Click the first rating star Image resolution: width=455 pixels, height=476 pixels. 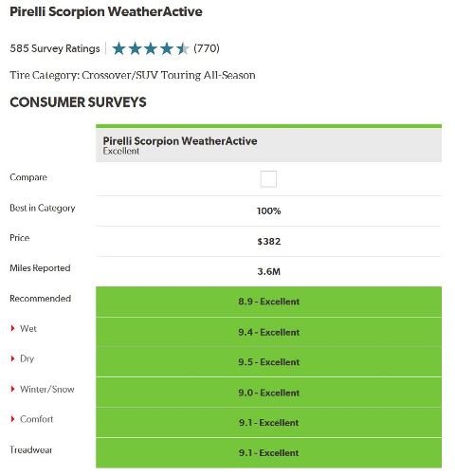coord(119,48)
